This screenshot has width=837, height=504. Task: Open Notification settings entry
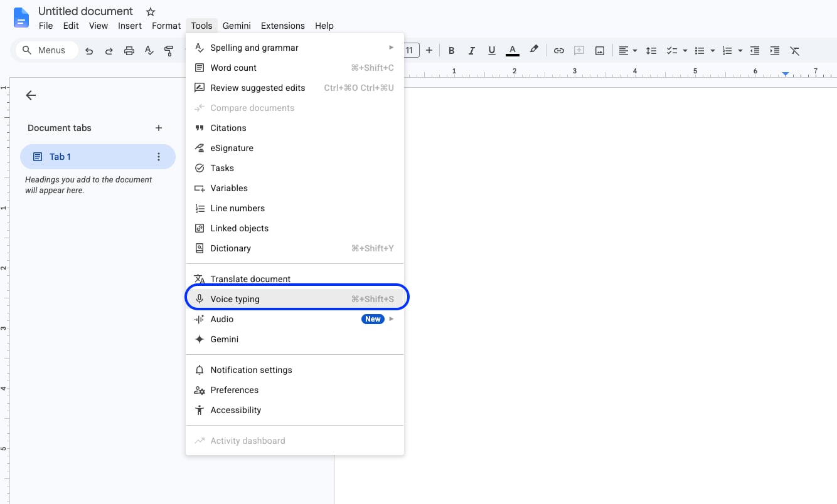pyautogui.click(x=295, y=370)
